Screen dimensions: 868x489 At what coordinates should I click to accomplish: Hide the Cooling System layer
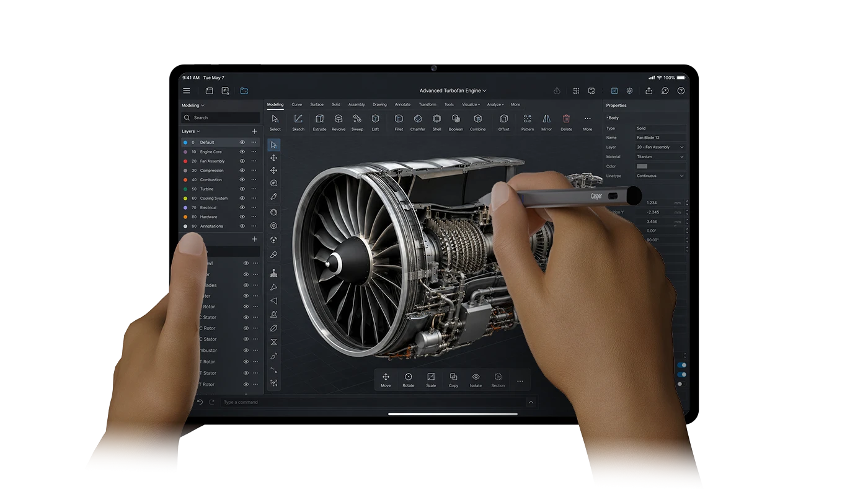(x=242, y=198)
